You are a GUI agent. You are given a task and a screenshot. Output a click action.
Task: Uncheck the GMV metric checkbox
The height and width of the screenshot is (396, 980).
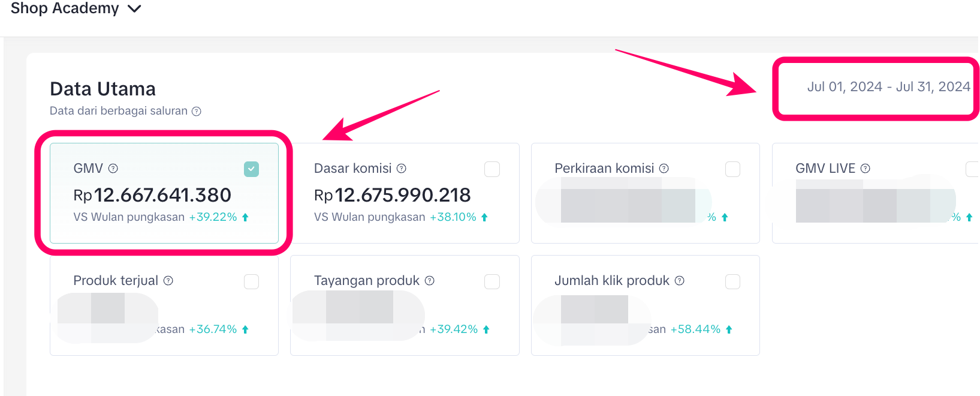(252, 169)
